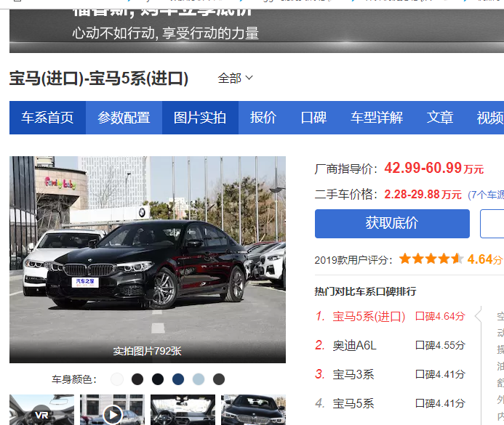Image resolution: width=504 pixels, height=425 pixels.
Task: Play the video thumbnail
Action: coord(113,410)
